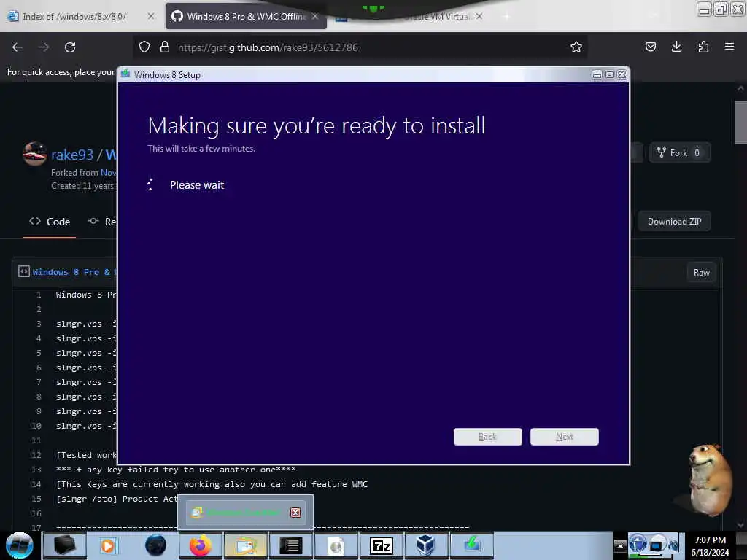
Task: Close the Index of /windows tab
Action: pos(150,16)
